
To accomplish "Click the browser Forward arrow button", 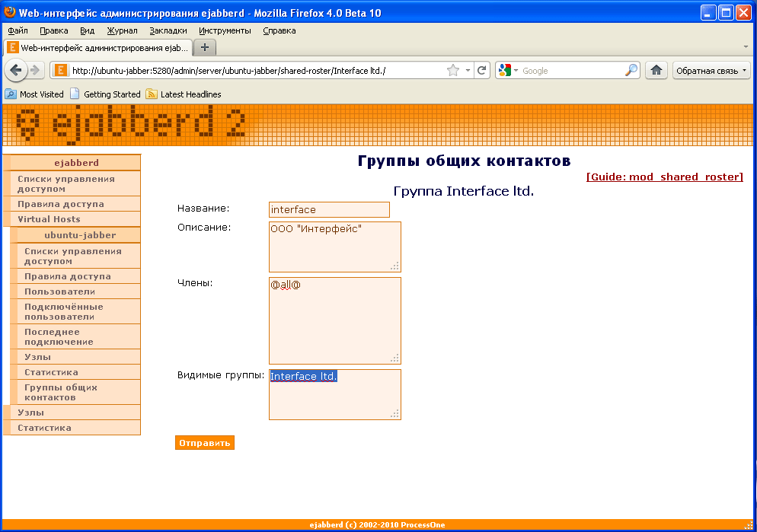I will click(35, 71).
